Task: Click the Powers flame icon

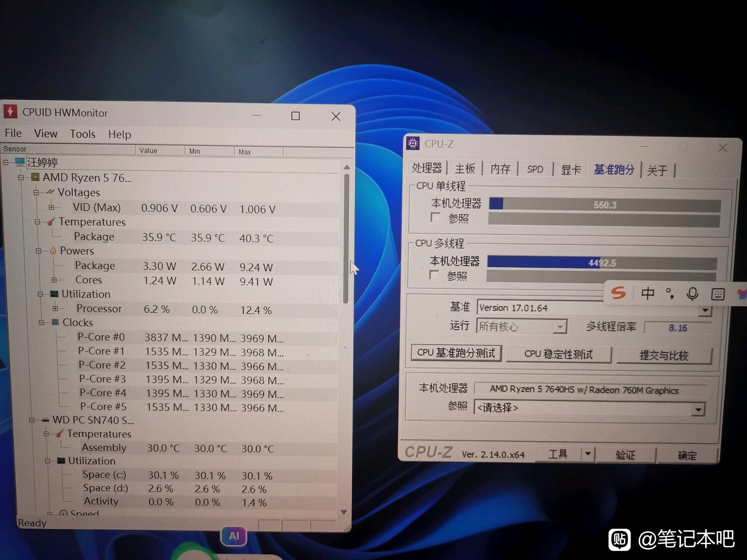Action: (53, 251)
